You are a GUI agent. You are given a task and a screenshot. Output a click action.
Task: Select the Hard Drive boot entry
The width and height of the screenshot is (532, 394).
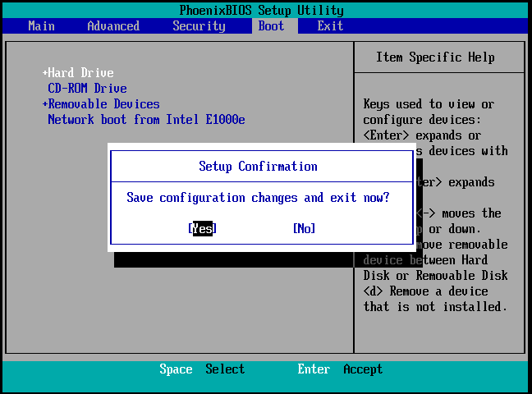80,73
